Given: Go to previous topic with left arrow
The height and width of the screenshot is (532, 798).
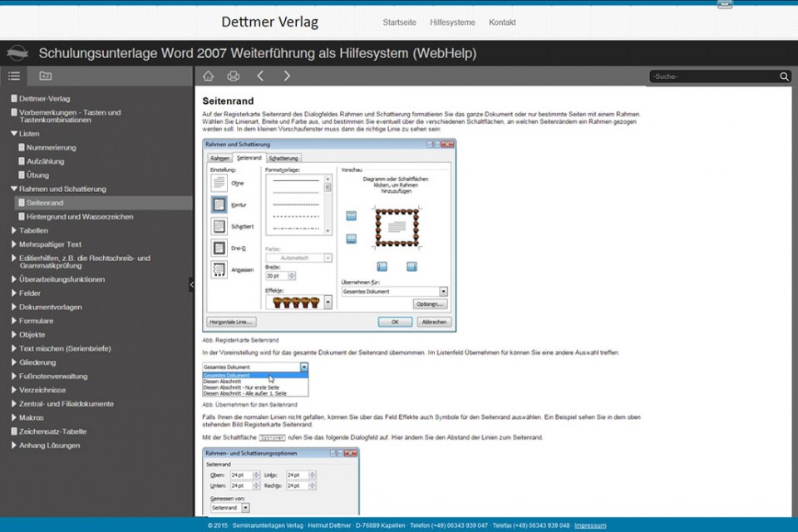Looking at the screenshot, I should (260, 76).
